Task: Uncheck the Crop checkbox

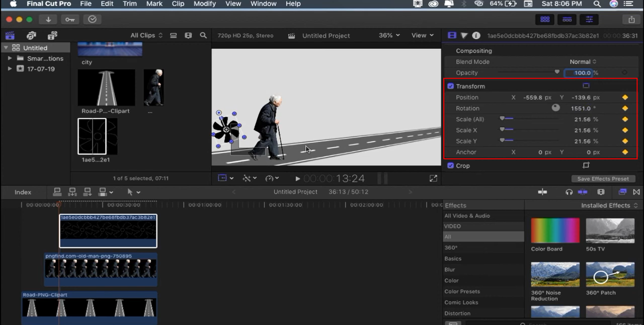Action: (x=451, y=166)
